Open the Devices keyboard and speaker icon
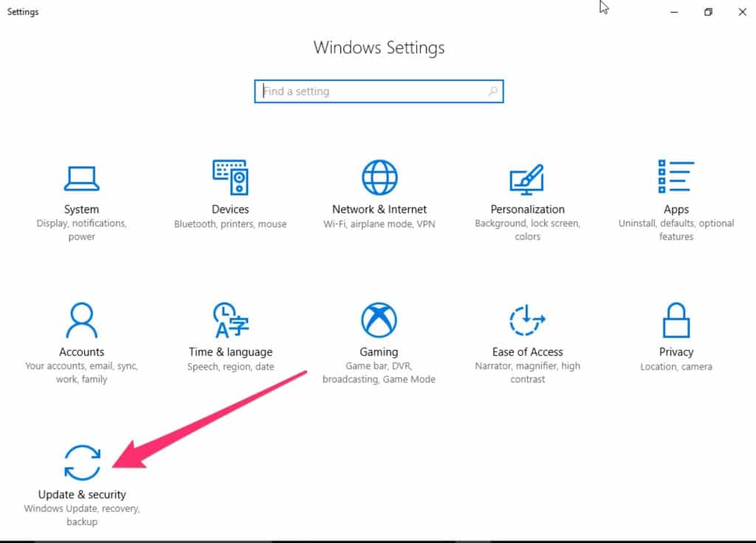 tap(230, 177)
